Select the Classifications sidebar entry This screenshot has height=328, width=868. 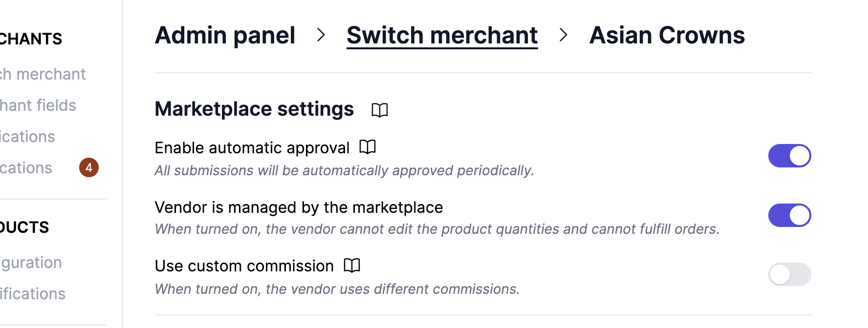tap(32, 293)
